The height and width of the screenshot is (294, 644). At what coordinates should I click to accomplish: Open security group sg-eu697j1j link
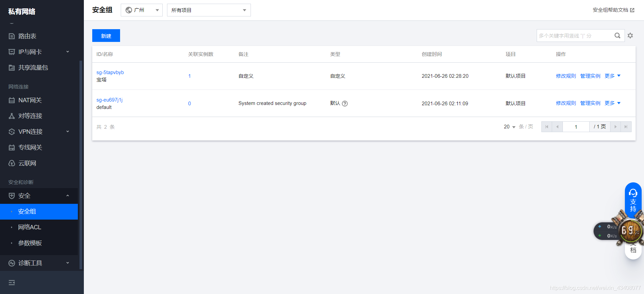click(x=109, y=100)
